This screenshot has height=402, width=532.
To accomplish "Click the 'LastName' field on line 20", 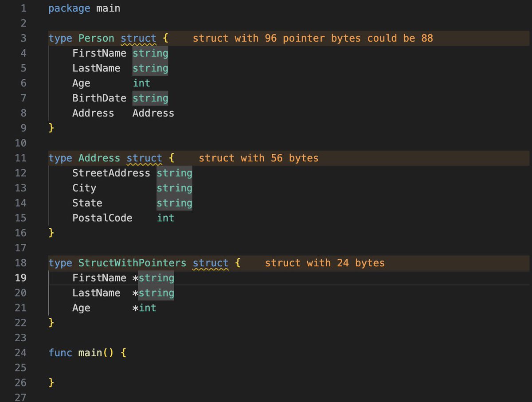I will (96, 293).
